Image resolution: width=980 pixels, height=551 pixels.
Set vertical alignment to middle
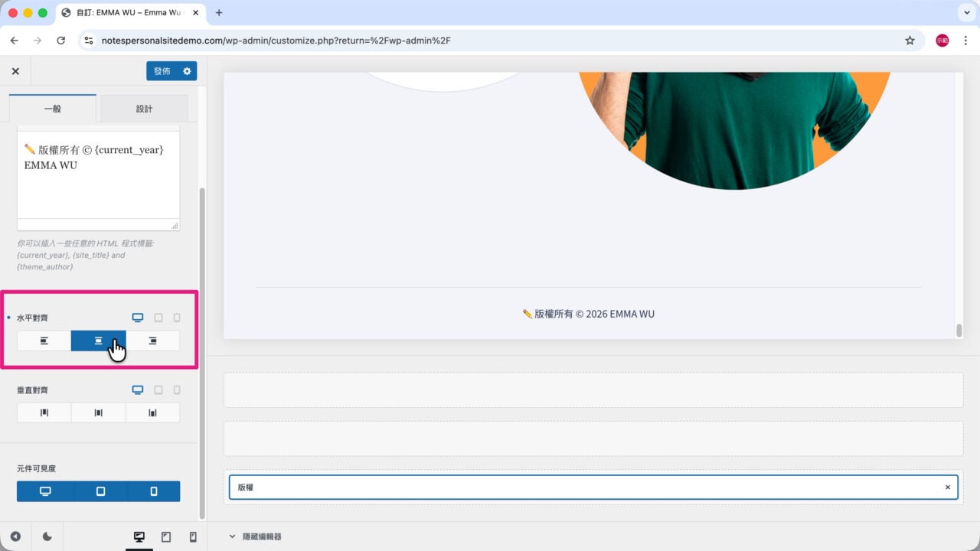tap(99, 412)
